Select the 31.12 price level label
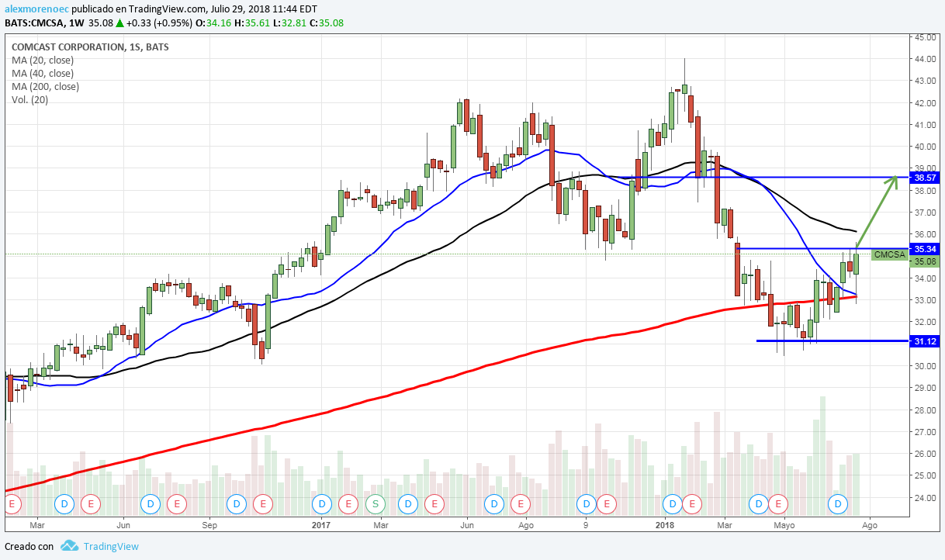 pos(926,341)
